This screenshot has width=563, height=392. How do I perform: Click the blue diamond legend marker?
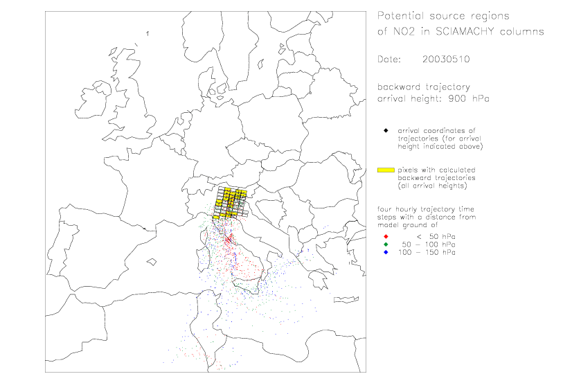(385, 252)
